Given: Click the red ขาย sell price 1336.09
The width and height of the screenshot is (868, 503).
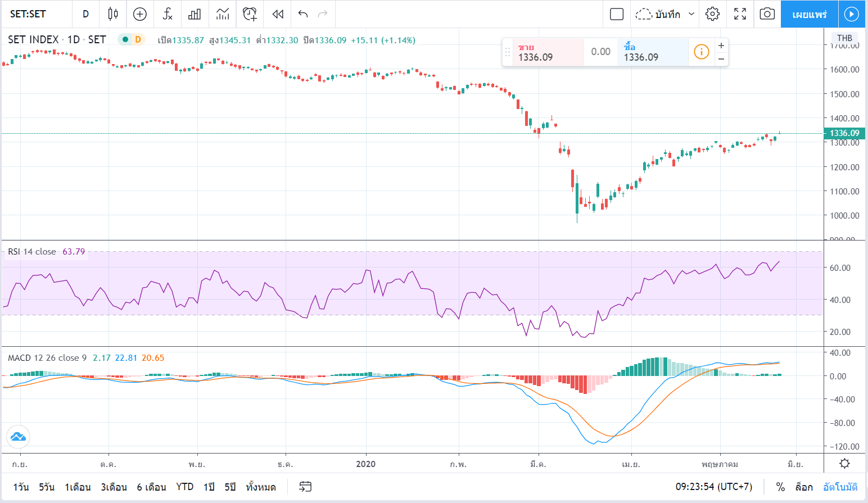Looking at the screenshot, I should (548, 52).
